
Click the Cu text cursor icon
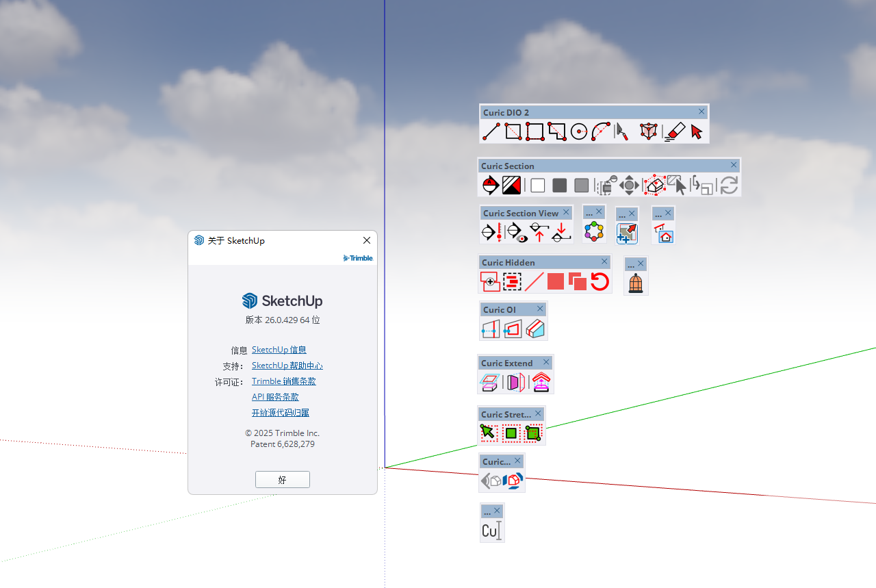(492, 531)
